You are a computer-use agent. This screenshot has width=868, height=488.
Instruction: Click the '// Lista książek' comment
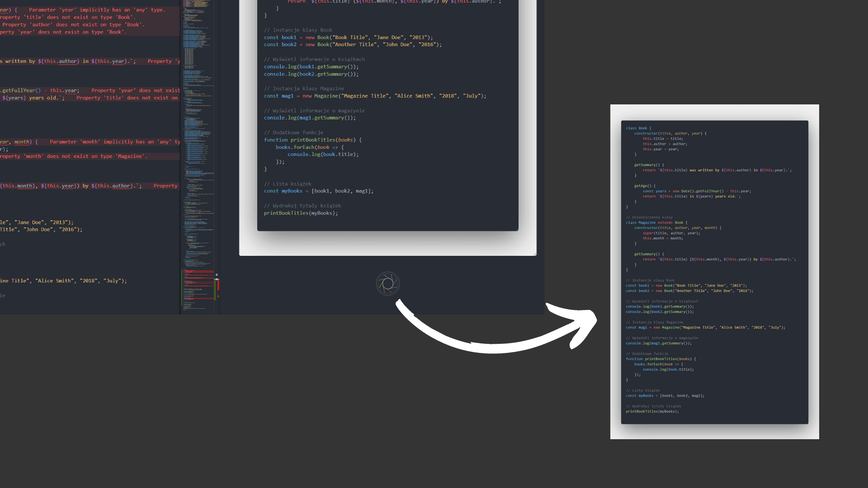(288, 184)
